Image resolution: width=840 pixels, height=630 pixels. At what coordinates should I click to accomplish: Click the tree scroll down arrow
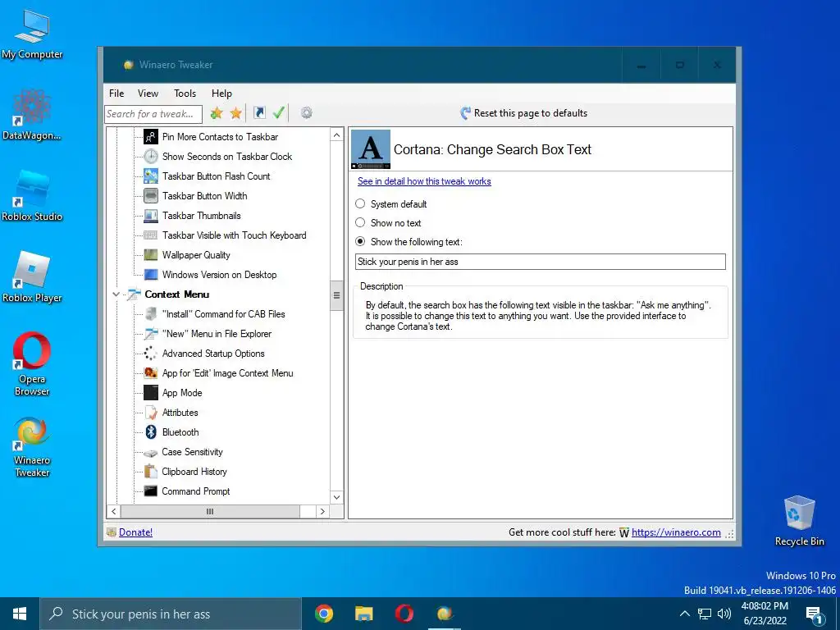pos(336,497)
